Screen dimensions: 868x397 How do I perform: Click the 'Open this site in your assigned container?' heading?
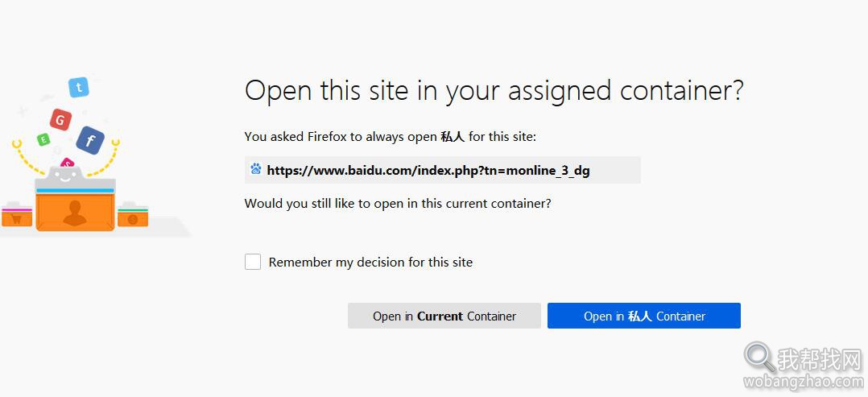[494, 91]
